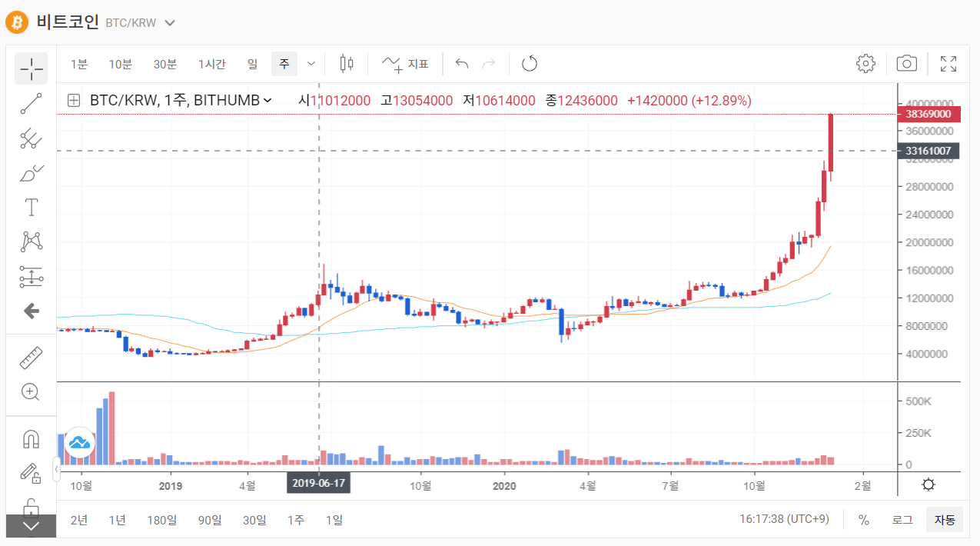Open the pitchfork drawing tool
Image resolution: width=980 pixels, height=546 pixels.
(x=31, y=138)
